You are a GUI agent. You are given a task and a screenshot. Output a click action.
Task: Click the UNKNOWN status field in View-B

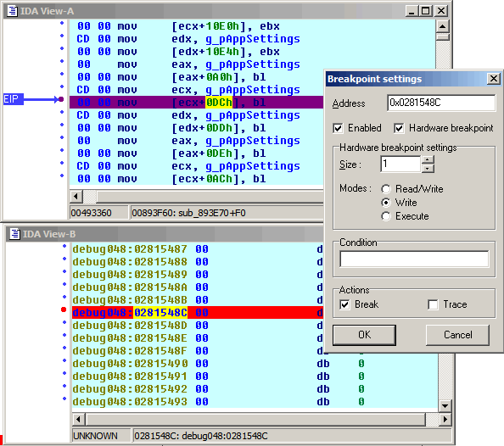coord(102,436)
